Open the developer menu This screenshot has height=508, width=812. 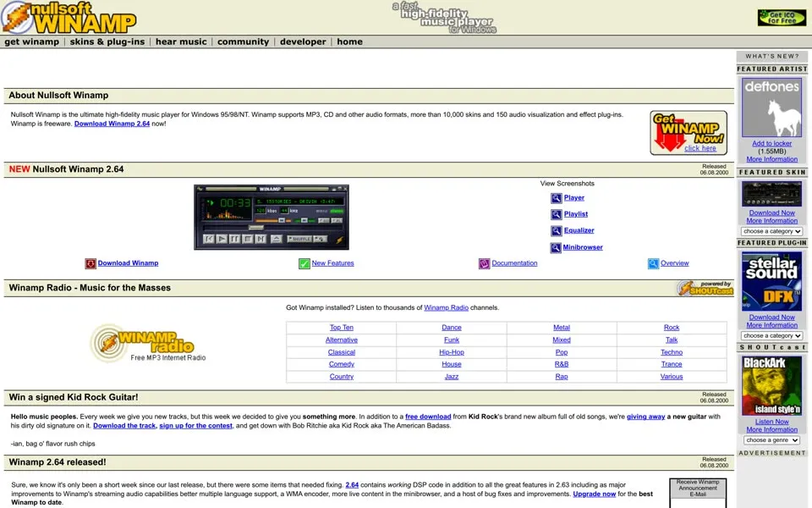tap(303, 42)
